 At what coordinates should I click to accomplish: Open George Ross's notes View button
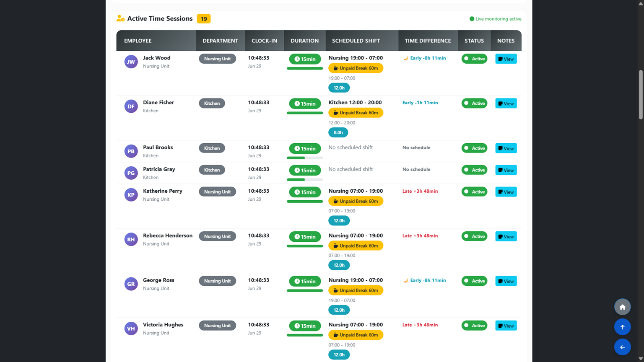click(x=506, y=281)
